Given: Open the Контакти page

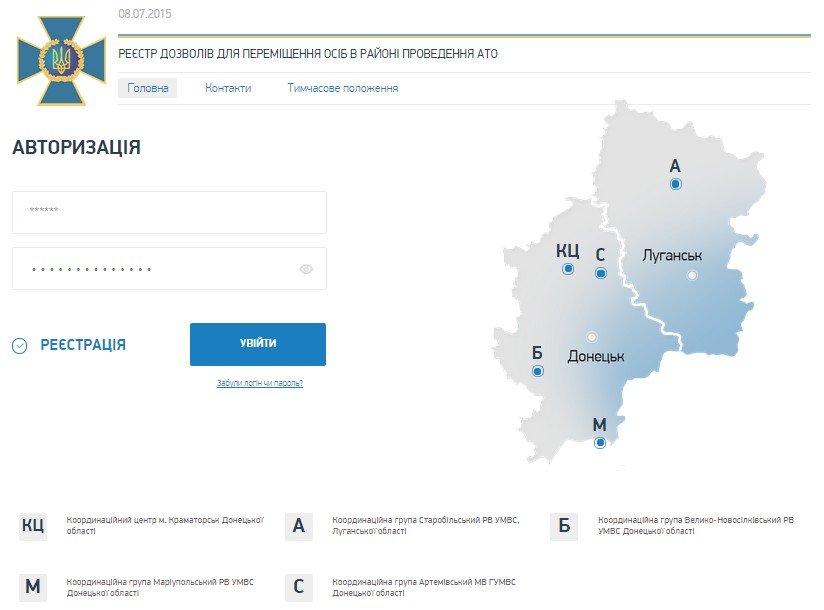Looking at the screenshot, I should [228, 88].
